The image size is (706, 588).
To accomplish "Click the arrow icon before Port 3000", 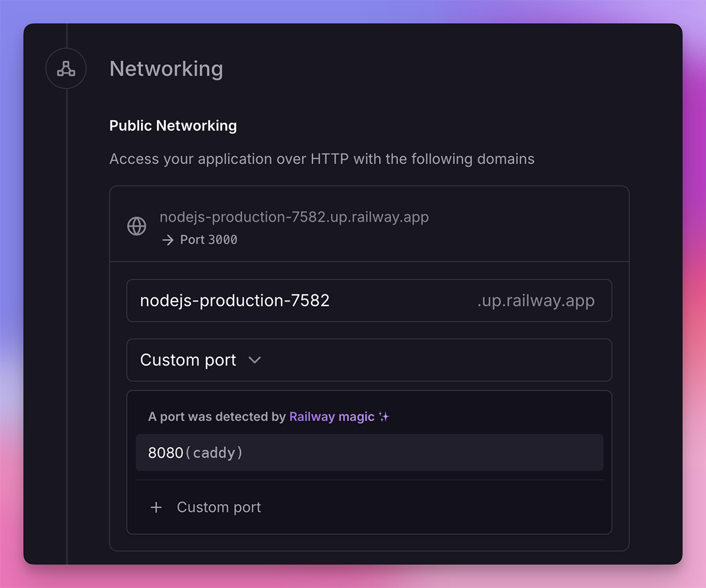I will click(x=168, y=240).
